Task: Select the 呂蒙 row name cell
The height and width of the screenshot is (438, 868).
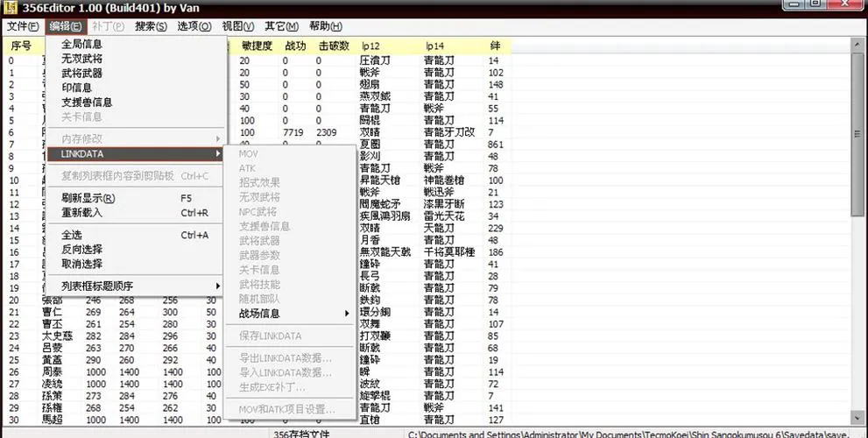Action: [52, 349]
